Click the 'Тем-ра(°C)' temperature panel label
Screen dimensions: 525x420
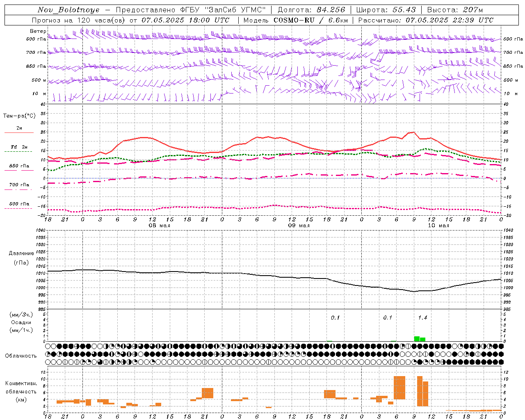click(19, 116)
